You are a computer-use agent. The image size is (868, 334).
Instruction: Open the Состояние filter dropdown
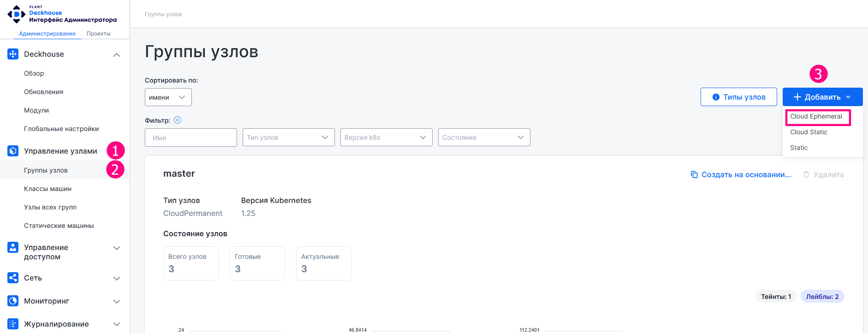[x=484, y=137]
